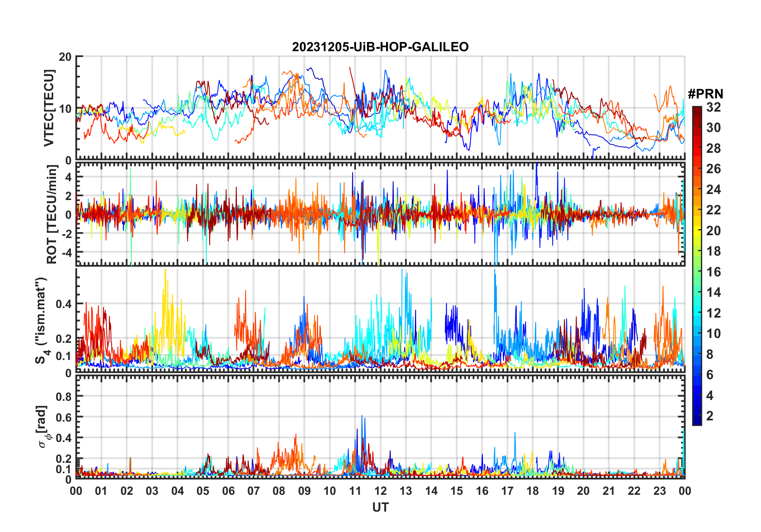The image size is (761, 532).
Task: Click the UT x-axis label
Action: pos(380,507)
